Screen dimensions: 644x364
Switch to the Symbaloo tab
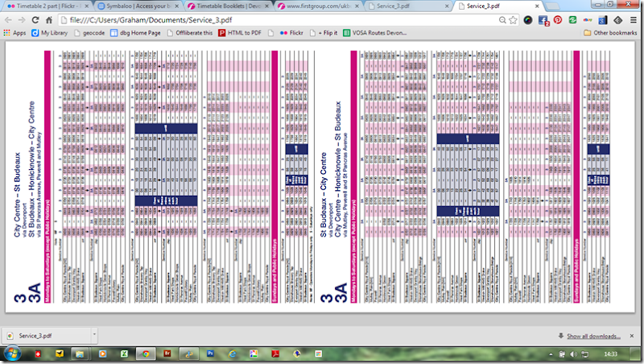138,6
